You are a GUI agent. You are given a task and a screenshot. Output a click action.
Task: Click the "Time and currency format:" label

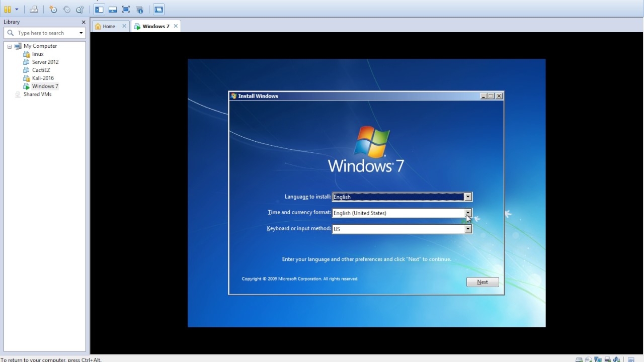[x=299, y=213]
